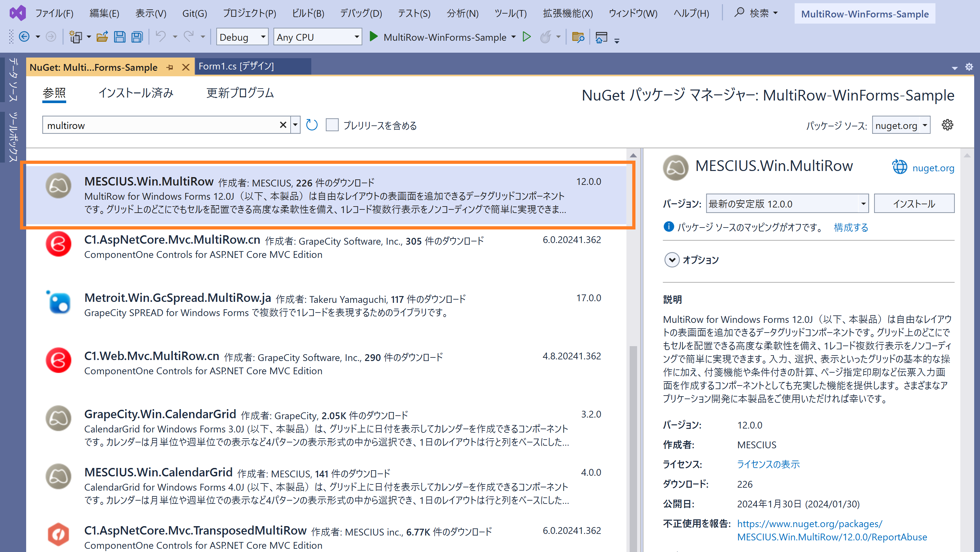
Task: Open the 編集(E) menu
Action: (104, 13)
